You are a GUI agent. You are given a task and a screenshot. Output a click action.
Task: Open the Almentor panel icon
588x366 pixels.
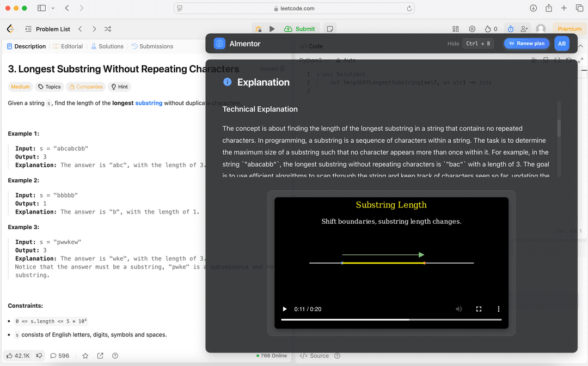(x=219, y=43)
